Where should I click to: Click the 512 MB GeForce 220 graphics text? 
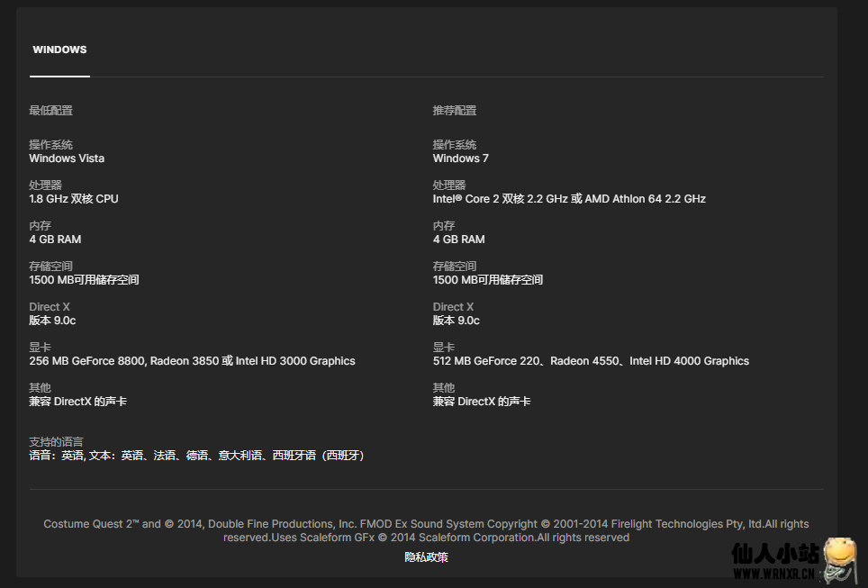[x=591, y=361]
